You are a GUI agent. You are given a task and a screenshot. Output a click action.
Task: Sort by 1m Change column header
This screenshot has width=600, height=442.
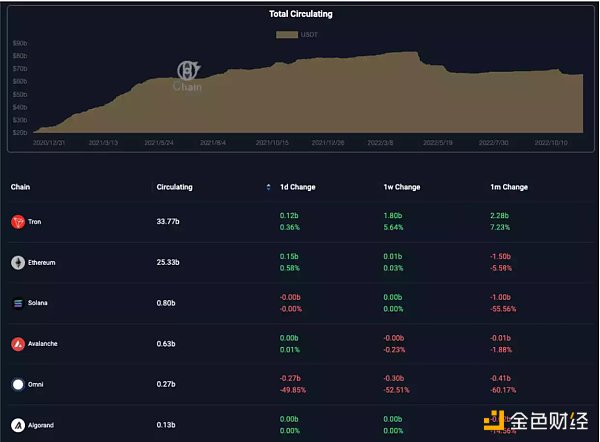(508, 187)
